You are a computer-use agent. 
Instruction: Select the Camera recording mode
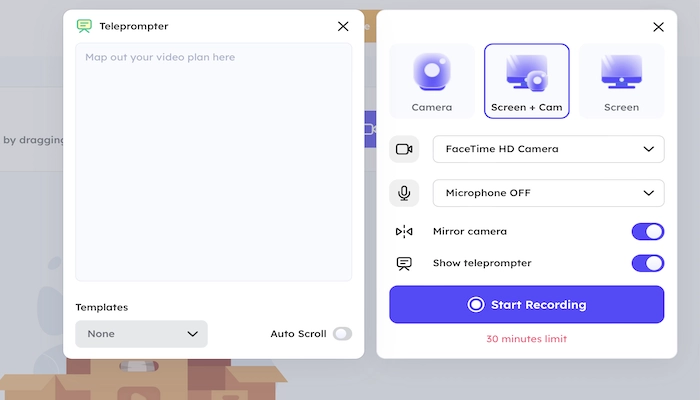[x=432, y=81]
